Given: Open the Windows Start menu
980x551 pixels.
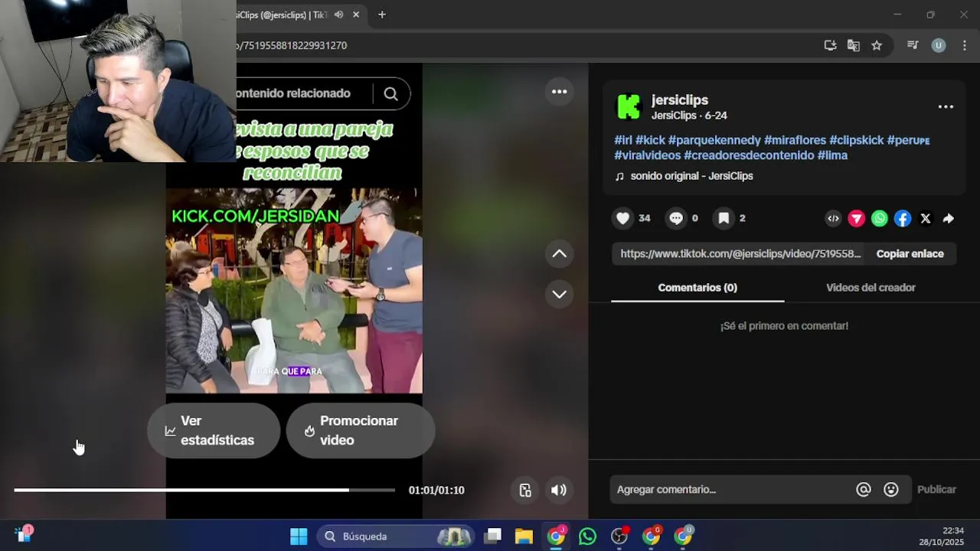Looking at the screenshot, I should (x=299, y=536).
